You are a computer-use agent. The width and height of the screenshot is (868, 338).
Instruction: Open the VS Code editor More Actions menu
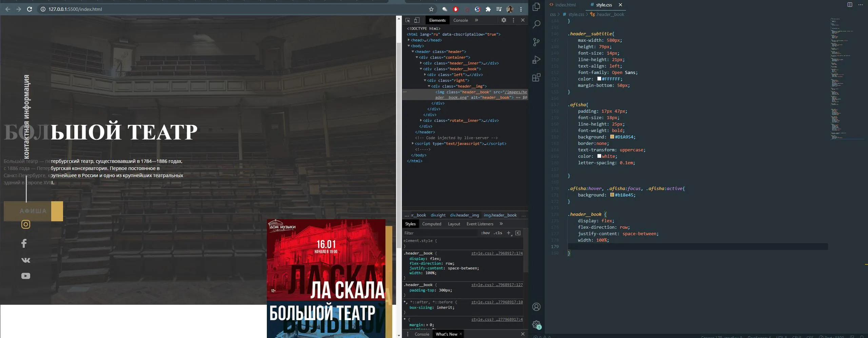[861, 5]
